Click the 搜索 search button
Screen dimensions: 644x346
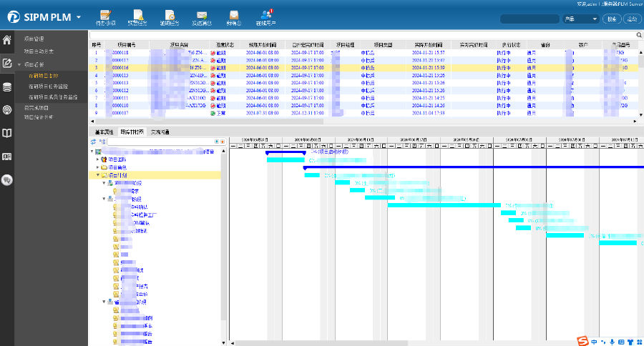(613, 19)
